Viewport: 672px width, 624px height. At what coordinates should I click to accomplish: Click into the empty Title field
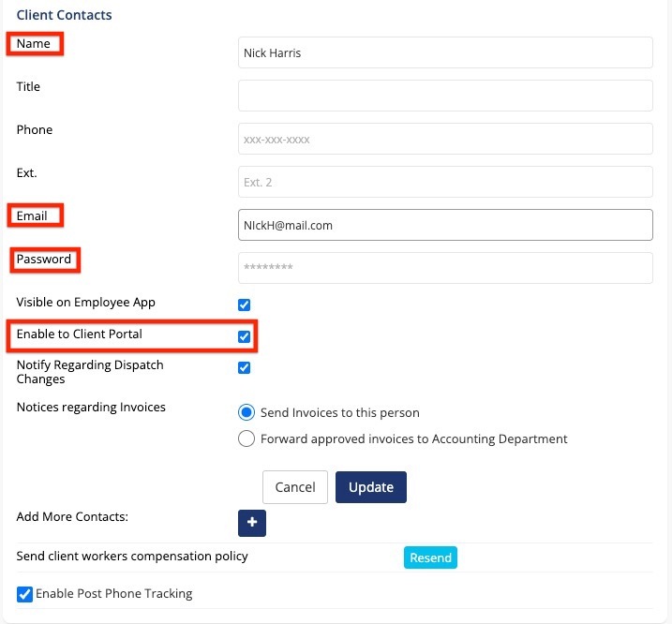click(x=445, y=96)
